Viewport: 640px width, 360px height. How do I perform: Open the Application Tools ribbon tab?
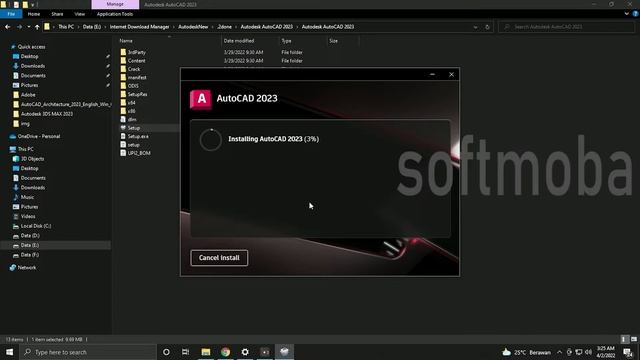pos(115,14)
